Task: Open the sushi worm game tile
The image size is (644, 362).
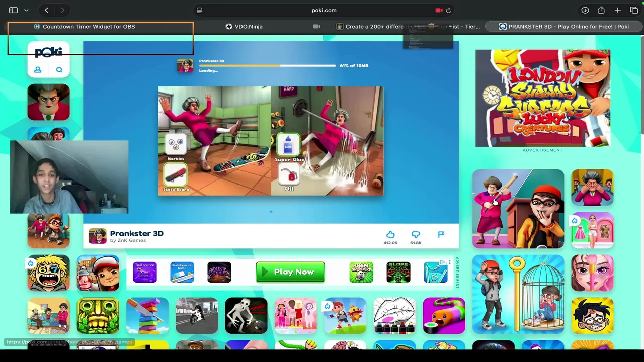Action: pos(444,316)
